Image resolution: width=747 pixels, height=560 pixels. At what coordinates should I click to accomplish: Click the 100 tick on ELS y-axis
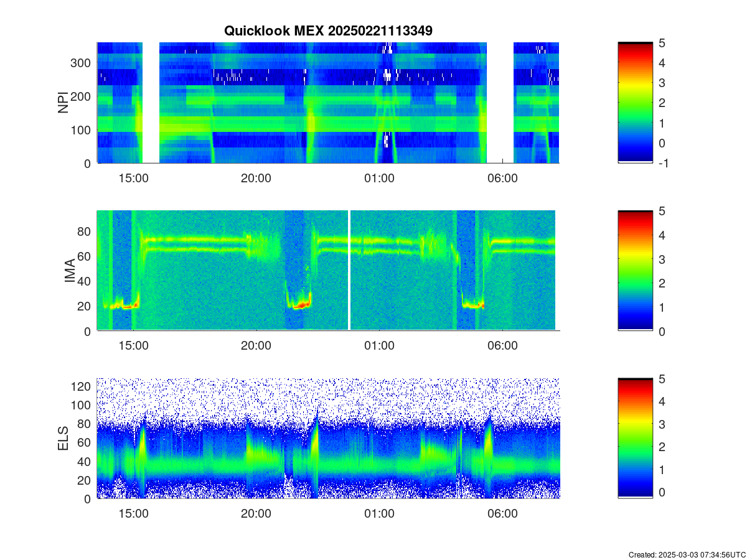click(82, 405)
